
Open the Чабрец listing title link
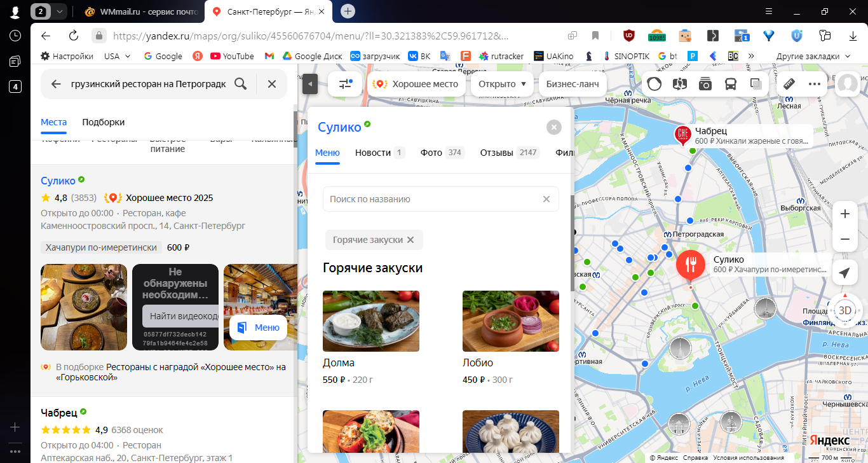[58, 412]
